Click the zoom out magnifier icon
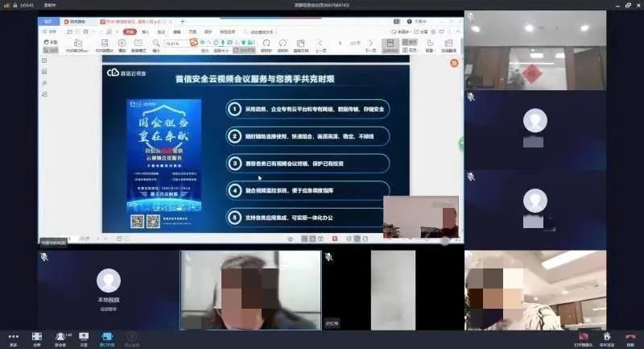644x349 pixels. [x=156, y=44]
